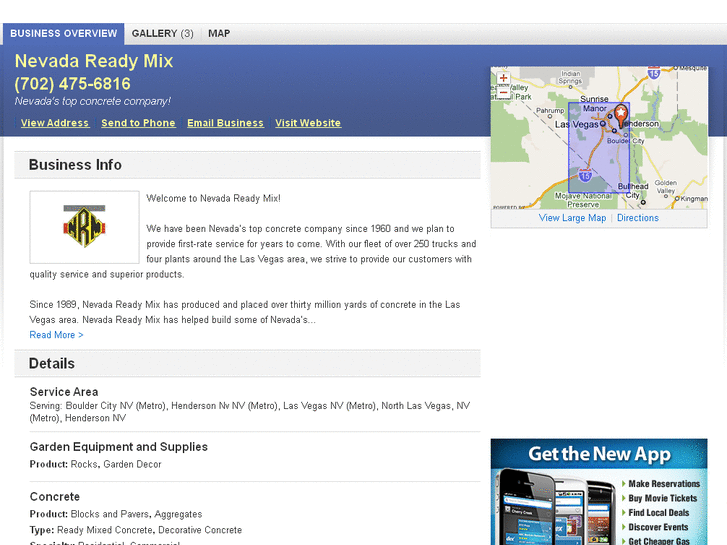Get Directions from the map panel

pyautogui.click(x=638, y=218)
